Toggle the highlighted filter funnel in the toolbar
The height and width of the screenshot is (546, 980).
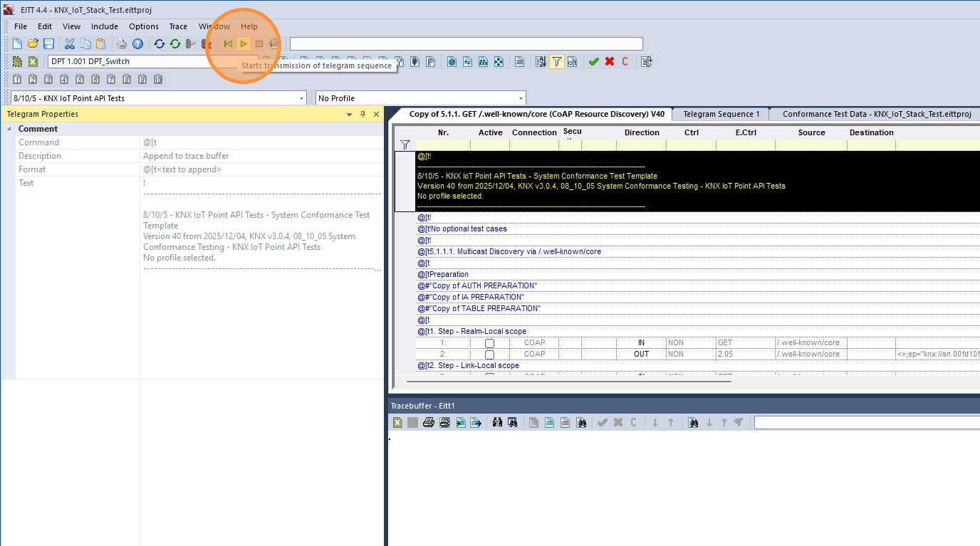556,62
